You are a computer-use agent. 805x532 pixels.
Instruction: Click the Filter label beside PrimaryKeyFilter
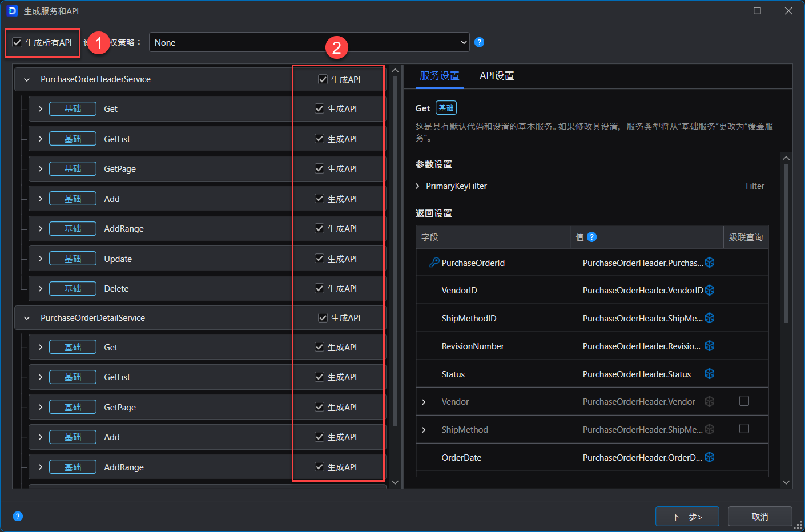tap(755, 186)
